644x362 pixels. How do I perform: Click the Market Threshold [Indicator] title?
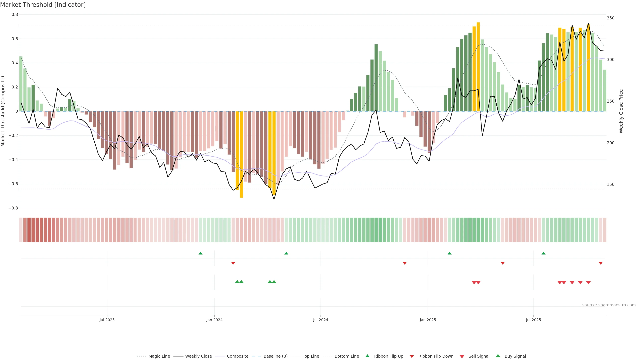click(x=43, y=5)
